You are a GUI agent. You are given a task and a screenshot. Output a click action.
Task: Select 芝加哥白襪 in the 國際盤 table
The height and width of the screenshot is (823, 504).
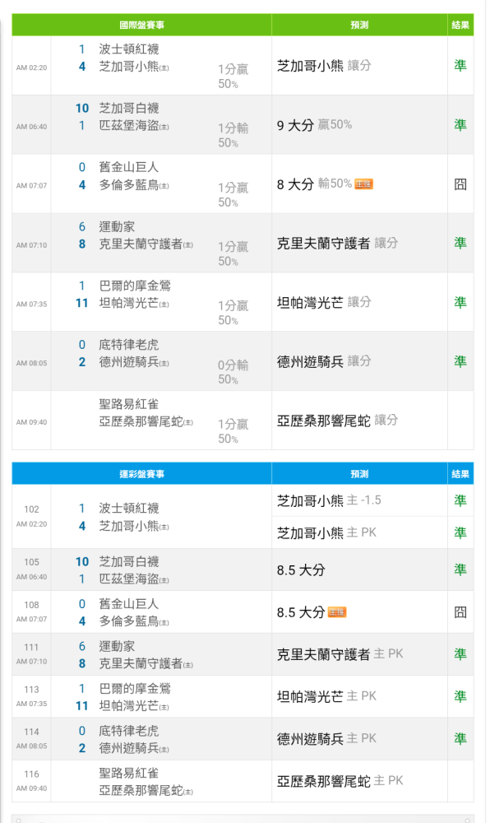(129, 108)
